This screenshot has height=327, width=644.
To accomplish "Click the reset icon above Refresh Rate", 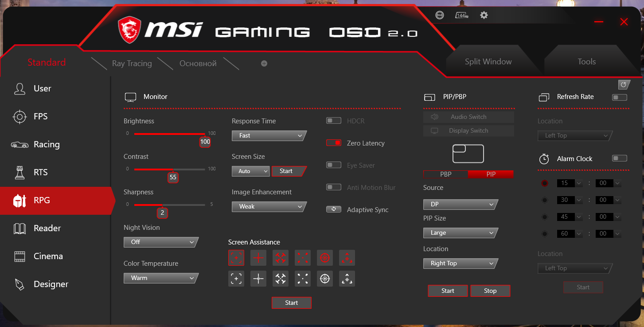I will tap(624, 84).
